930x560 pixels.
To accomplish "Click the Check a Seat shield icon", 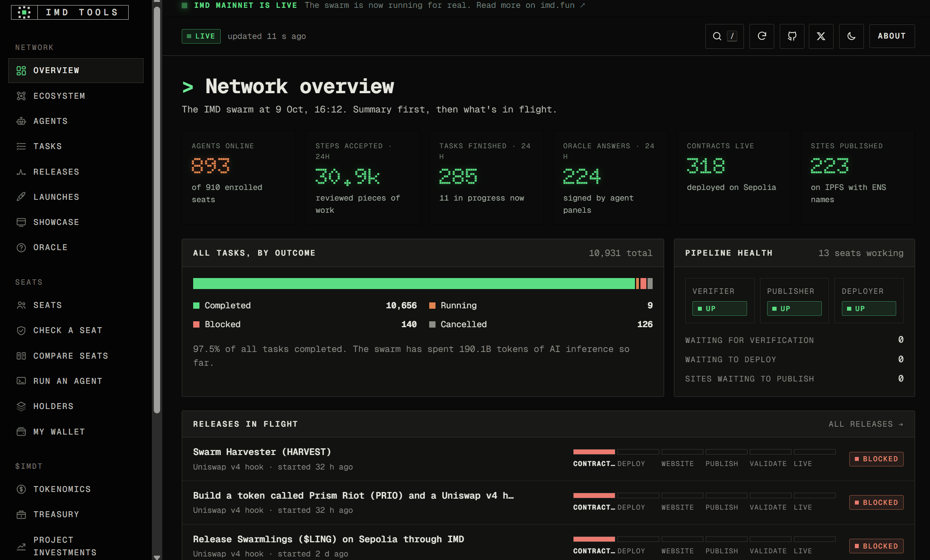I will [21, 330].
